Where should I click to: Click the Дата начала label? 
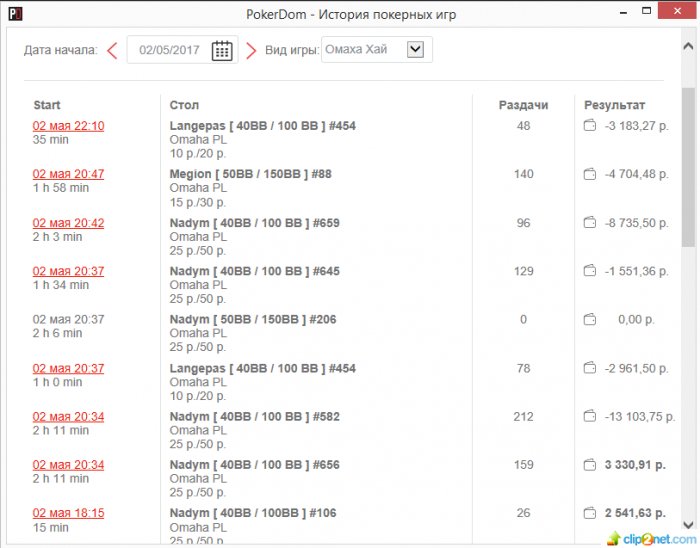click(61, 50)
